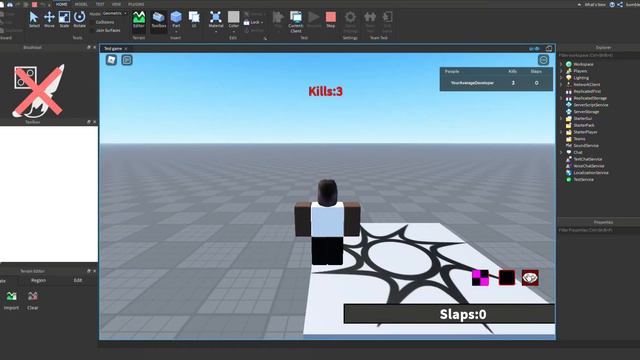
Task: Activate the Scale tool
Action: point(64,19)
